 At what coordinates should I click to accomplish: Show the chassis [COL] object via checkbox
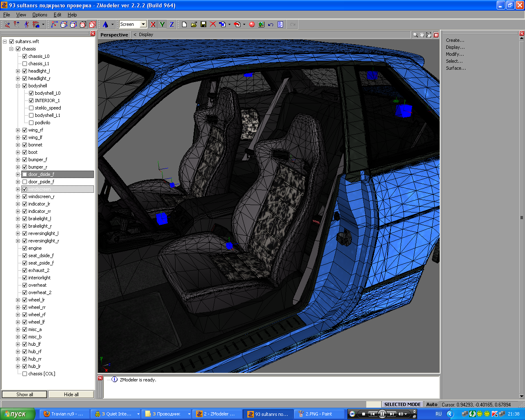click(x=25, y=374)
